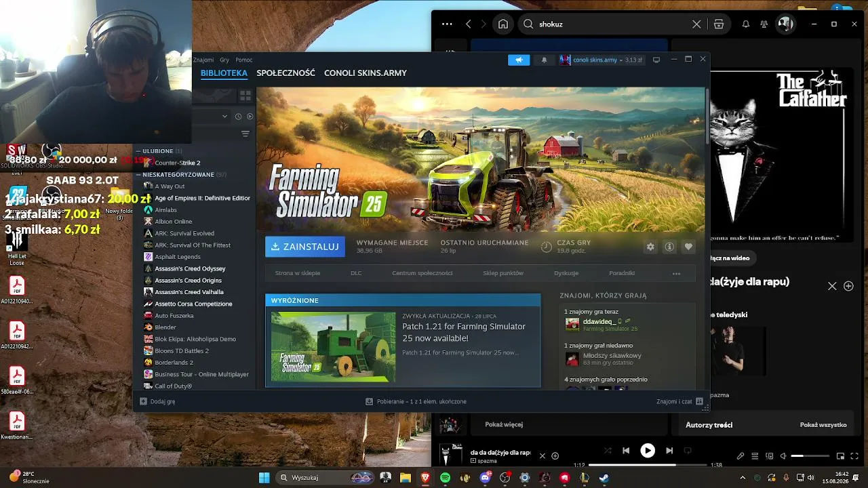Collapse the ULUBIONE category
The image size is (868, 488).
point(138,151)
